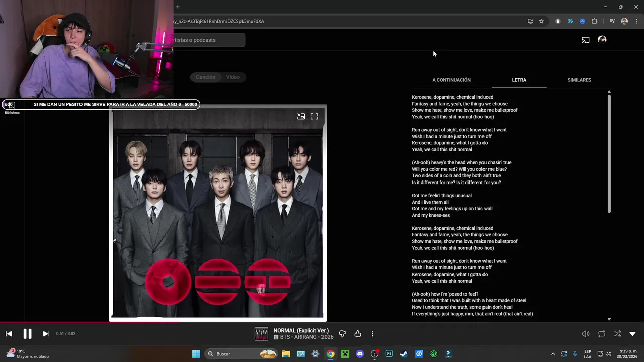Click lyric "Two sides of a coin and they both ain't true"
The width and height of the screenshot is (644, 362).
click(456, 176)
